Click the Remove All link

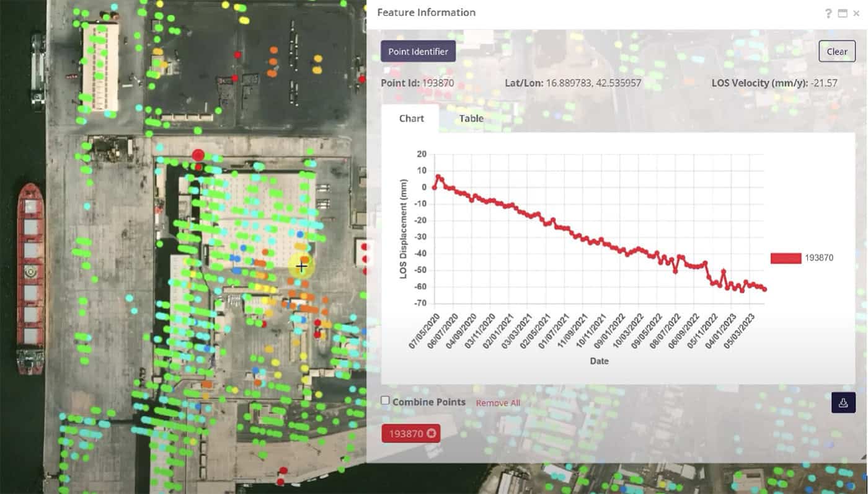497,403
